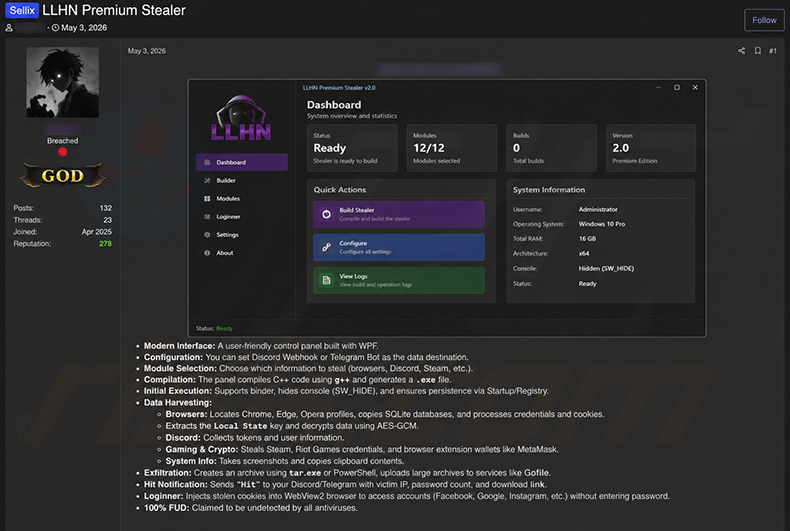Click the red status dot under Breached
Viewport: 790px width, 531px height.
(62, 152)
